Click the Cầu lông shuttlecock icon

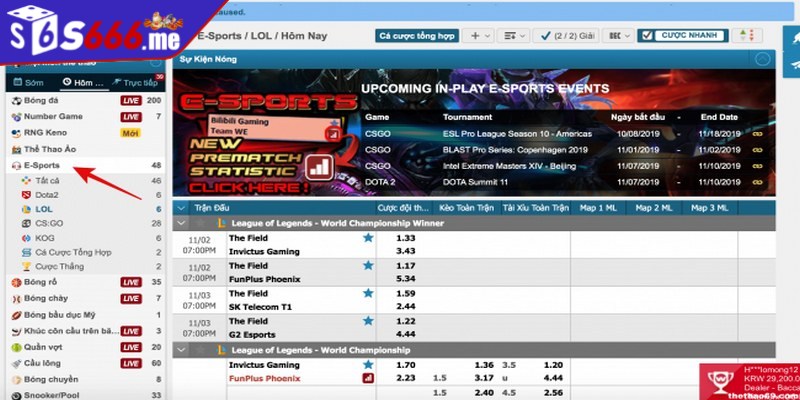17,364
